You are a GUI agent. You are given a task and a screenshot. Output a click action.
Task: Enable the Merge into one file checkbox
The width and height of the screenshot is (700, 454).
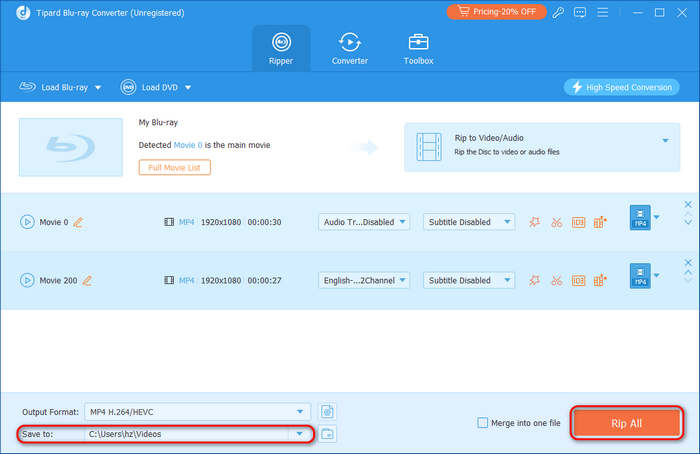484,423
